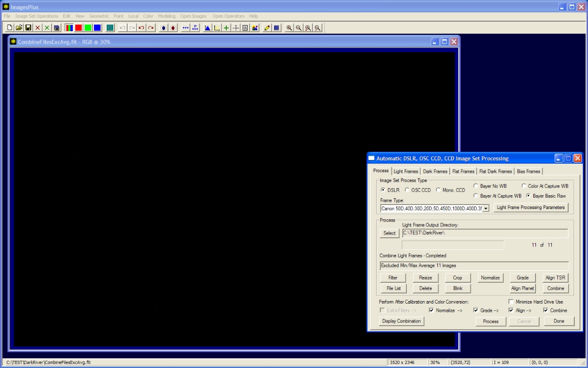Click the red circle toolbar icon
This screenshot has height=368, width=588.
tap(173, 28)
